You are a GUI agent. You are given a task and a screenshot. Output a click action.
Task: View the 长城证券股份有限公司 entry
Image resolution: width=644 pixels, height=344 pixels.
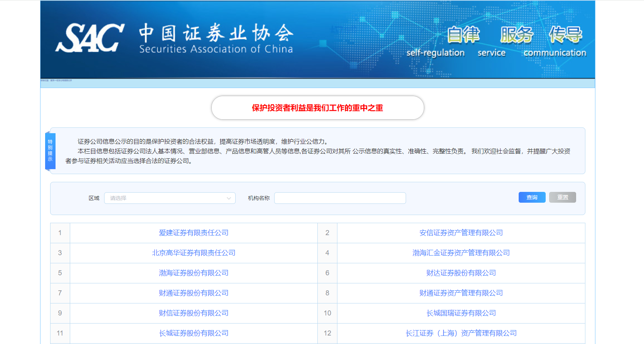tap(194, 333)
